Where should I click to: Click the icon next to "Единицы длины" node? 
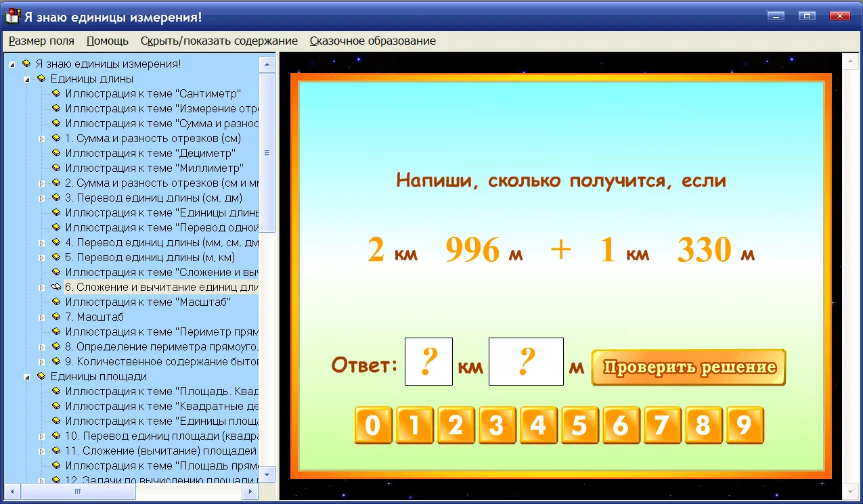pyautogui.click(x=41, y=78)
